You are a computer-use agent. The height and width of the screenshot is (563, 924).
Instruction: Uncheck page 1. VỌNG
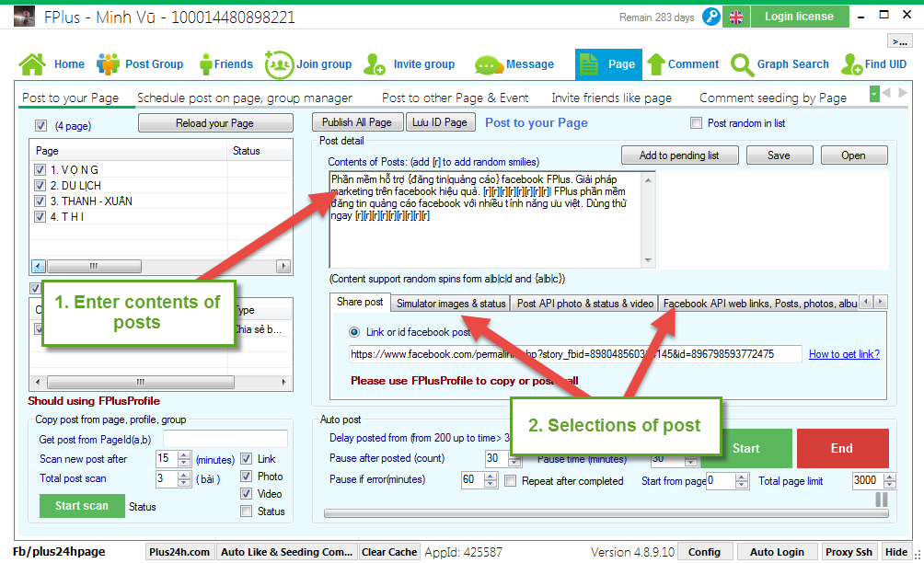[40, 169]
